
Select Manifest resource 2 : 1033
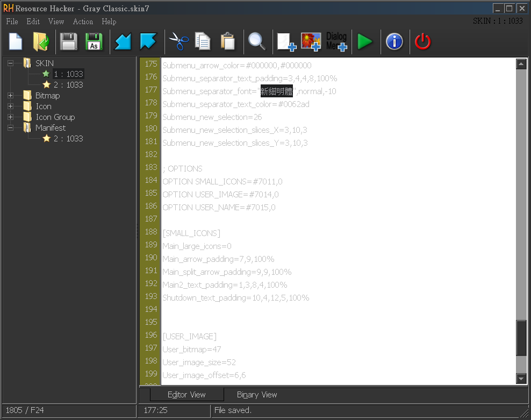tap(68, 139)
